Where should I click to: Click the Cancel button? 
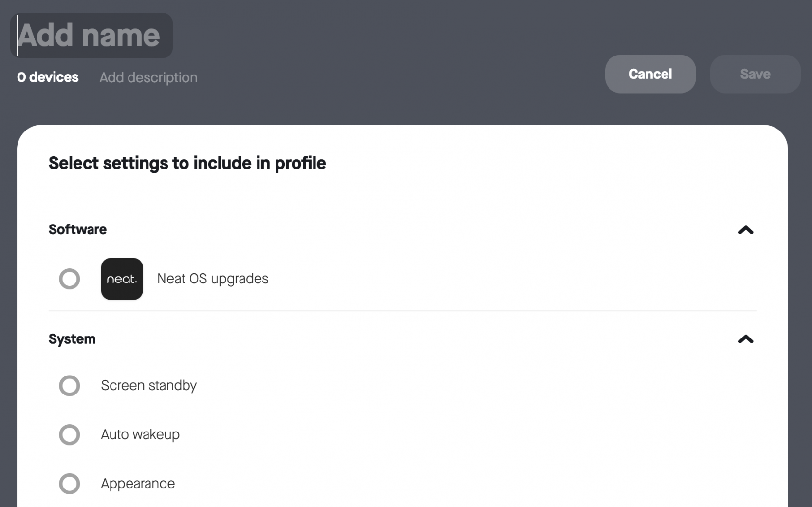(650, 74)
